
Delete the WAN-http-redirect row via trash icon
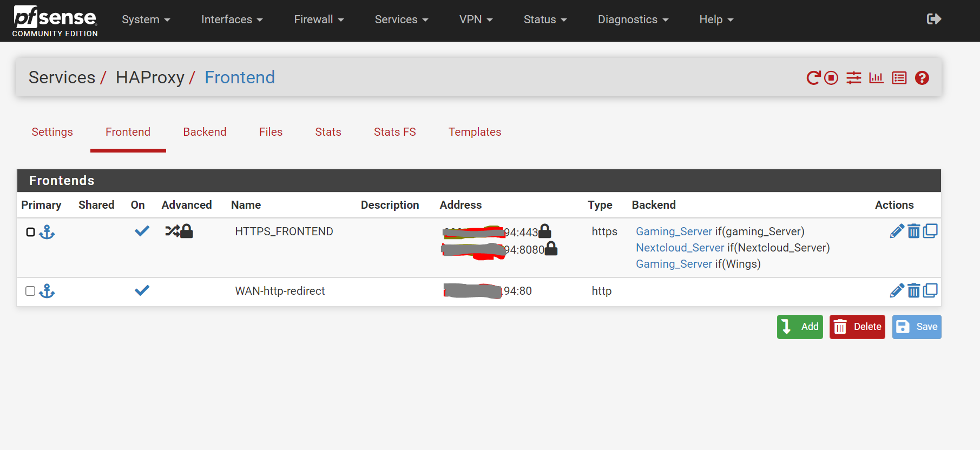pyautogui.click(x=913, y=291)
